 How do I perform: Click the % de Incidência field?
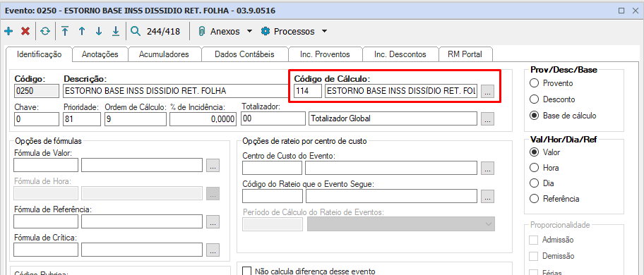[203, 119]
